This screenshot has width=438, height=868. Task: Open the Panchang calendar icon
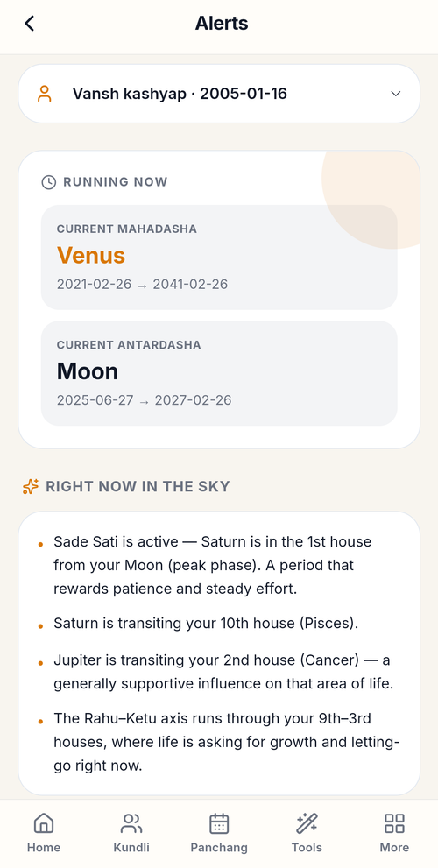(219, 823)
